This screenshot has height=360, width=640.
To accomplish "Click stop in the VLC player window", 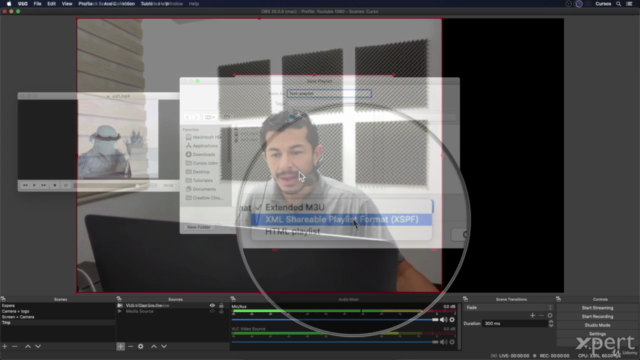I will coord(55,185).
